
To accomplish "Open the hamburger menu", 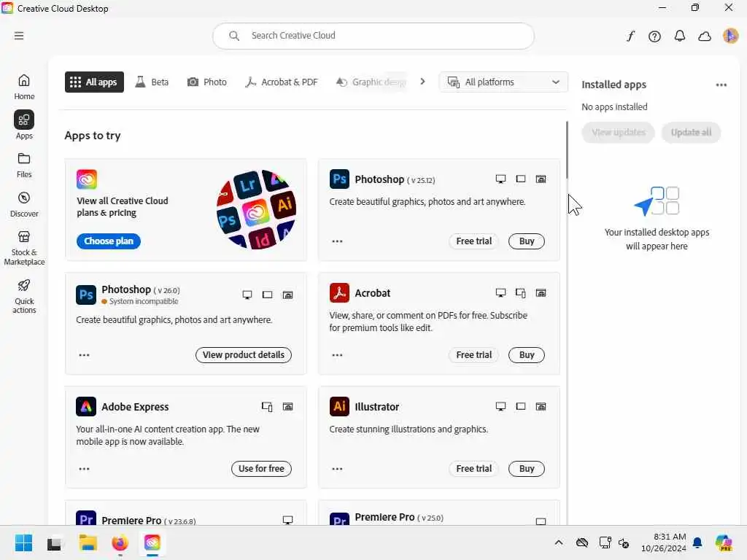I will (x=19, y=36).
